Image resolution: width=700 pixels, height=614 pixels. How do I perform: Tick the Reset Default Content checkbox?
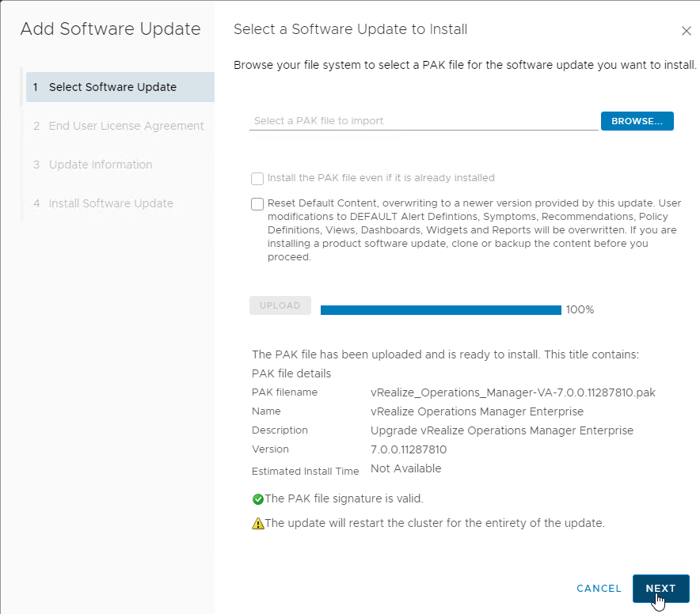[257, 204]
